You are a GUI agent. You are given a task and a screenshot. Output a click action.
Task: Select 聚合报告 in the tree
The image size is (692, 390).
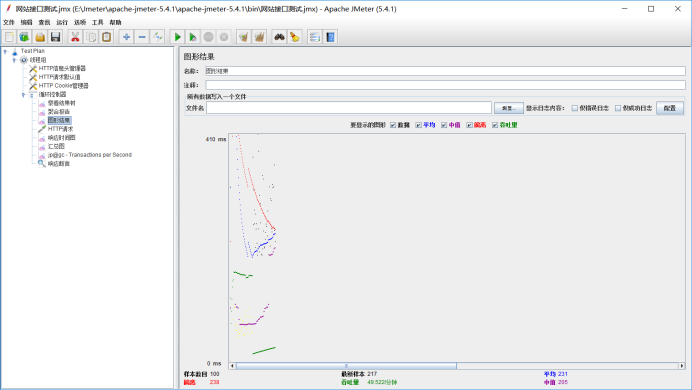59,112
